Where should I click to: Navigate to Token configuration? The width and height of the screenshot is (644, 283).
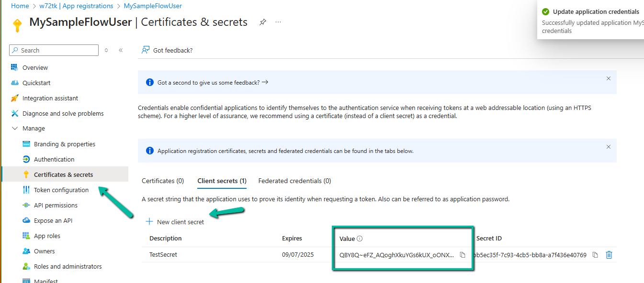[61, 190]
